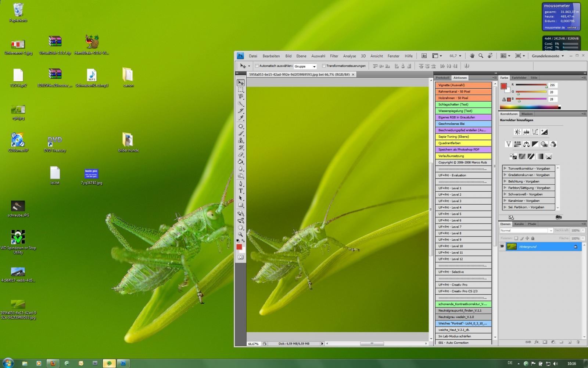Open the Gruppe dropdown in options bar

pos(305,66)
